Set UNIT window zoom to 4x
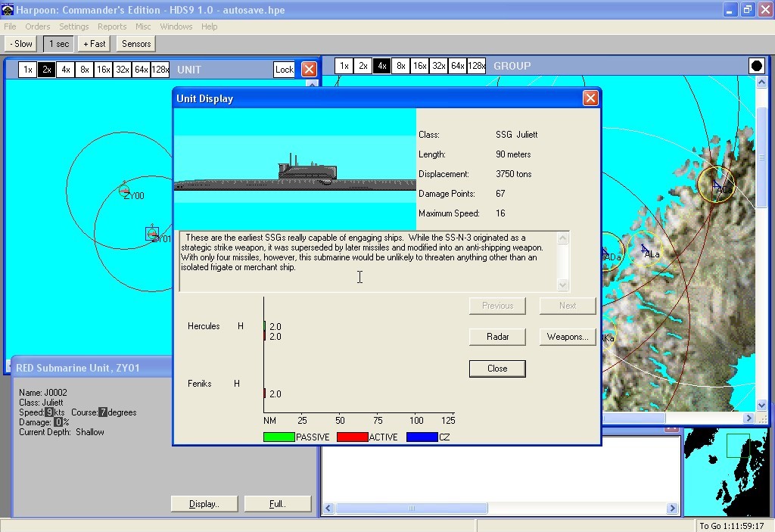Viewport: 775px width, 532px height. tap(66, 70)
